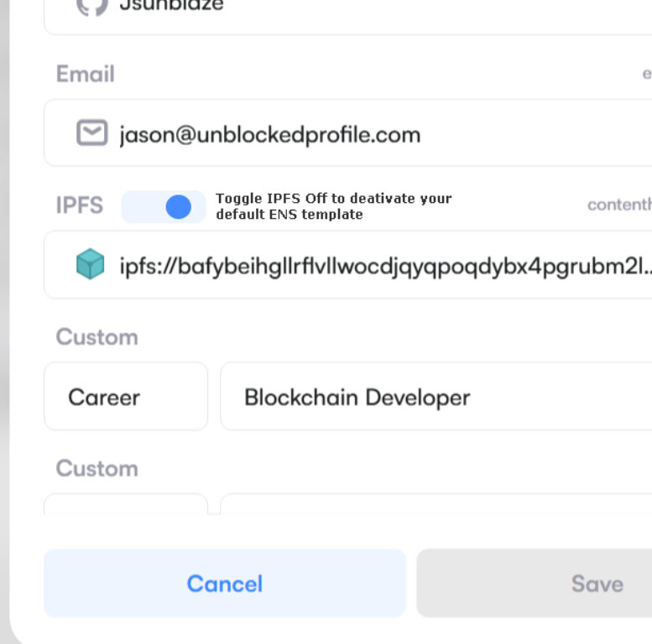652x644 pixels.
Task: Click the envelope icon in Email field
Action: tap(92, 133)
